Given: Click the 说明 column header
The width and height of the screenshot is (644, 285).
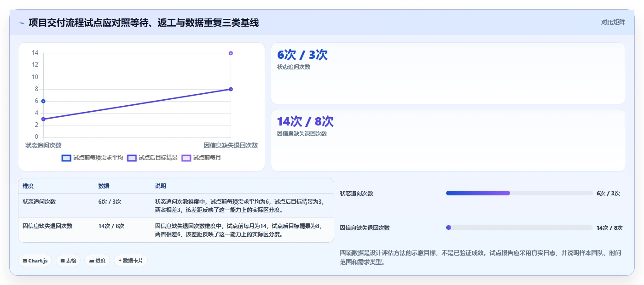Looking at the screenshot, I should tap(161, 186).
